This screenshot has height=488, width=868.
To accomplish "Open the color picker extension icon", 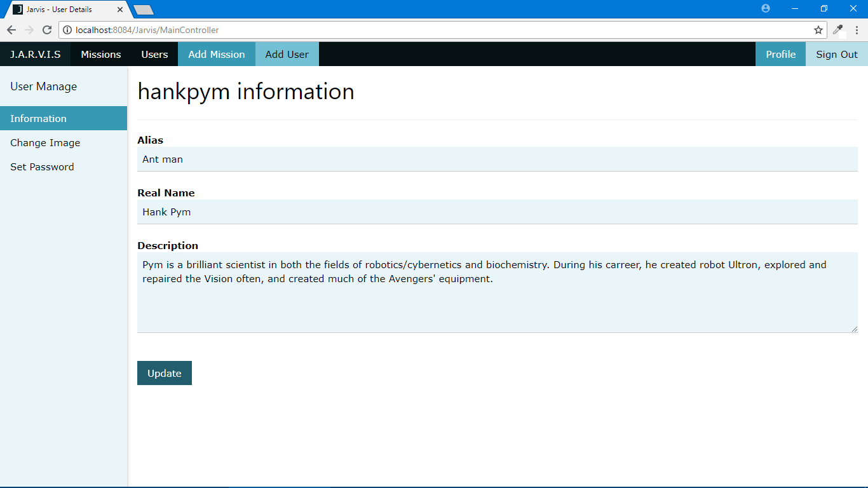I will point(838,30).
